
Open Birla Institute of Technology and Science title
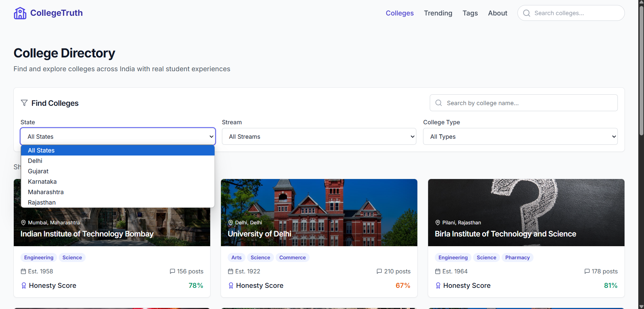coord(505,234)
